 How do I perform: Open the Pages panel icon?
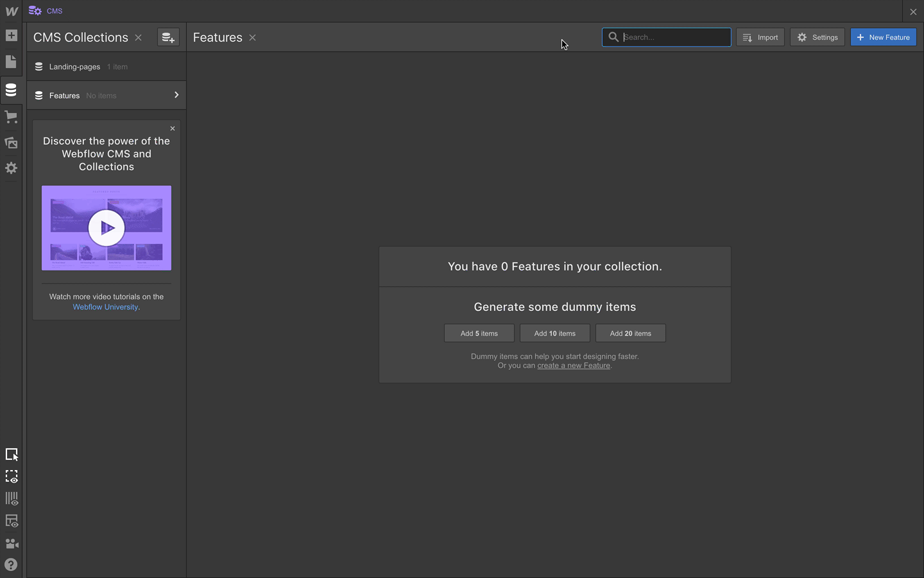11,62
